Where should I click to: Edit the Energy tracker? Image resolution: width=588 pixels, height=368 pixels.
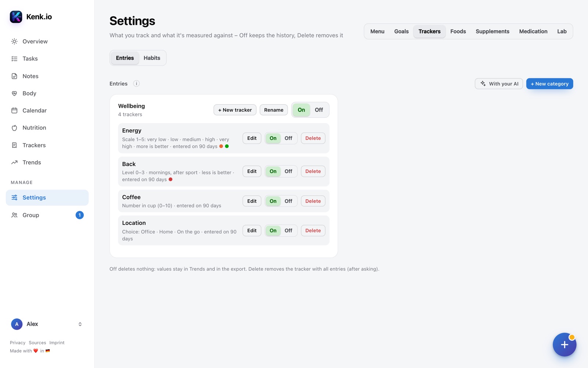(x=252, y=138)
